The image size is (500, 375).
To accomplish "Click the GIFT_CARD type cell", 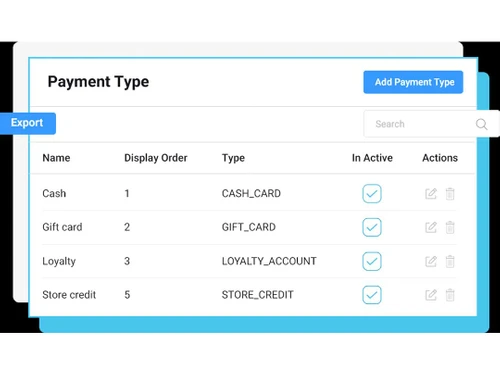I will coord(249,227).
